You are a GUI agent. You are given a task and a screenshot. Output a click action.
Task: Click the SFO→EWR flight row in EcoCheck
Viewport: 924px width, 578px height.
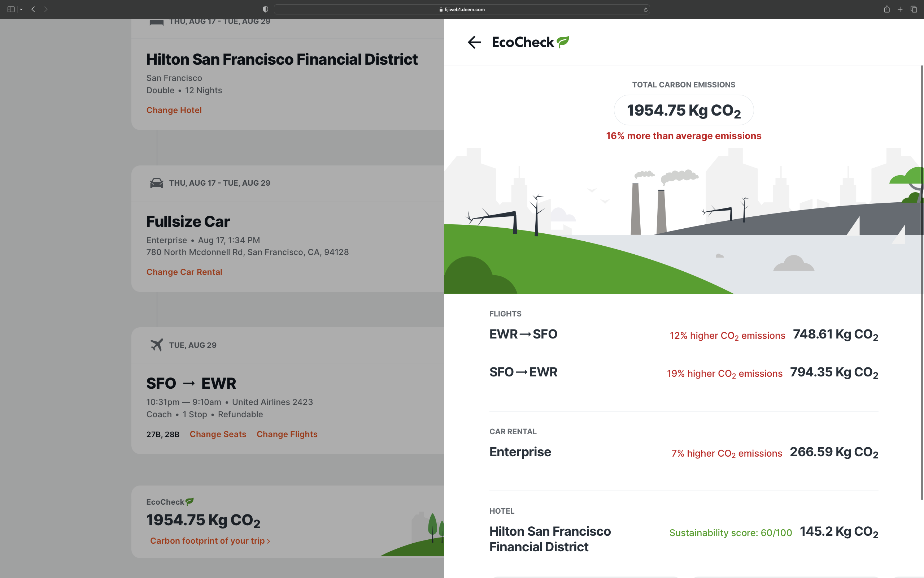coord(684,372)
